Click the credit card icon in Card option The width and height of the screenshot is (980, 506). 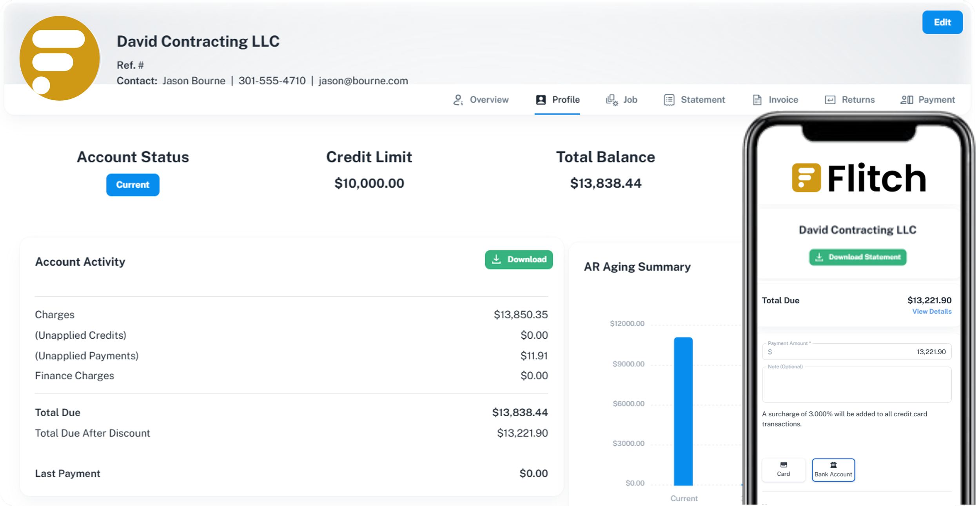pyautogui.click(x=784, y=465)
